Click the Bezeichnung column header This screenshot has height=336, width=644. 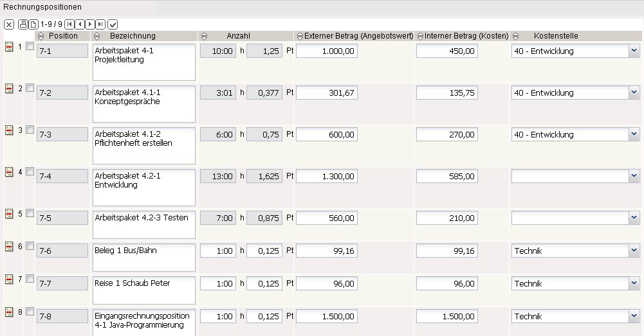click(133, 36)
